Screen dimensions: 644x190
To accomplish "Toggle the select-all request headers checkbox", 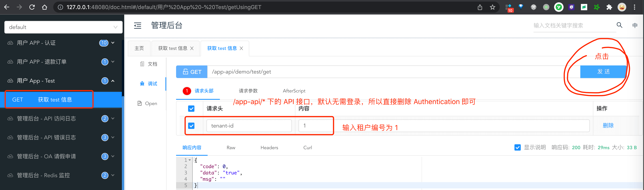I will point(191,108).
